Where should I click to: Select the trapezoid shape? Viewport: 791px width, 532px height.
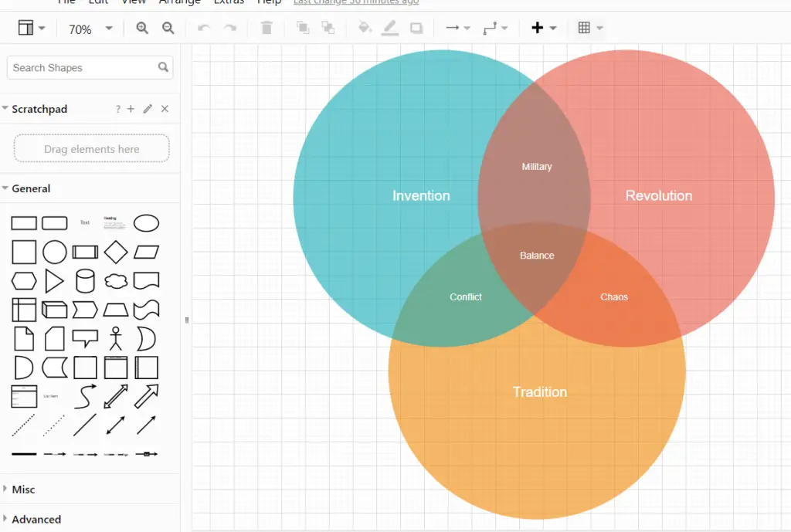(116, 310)
